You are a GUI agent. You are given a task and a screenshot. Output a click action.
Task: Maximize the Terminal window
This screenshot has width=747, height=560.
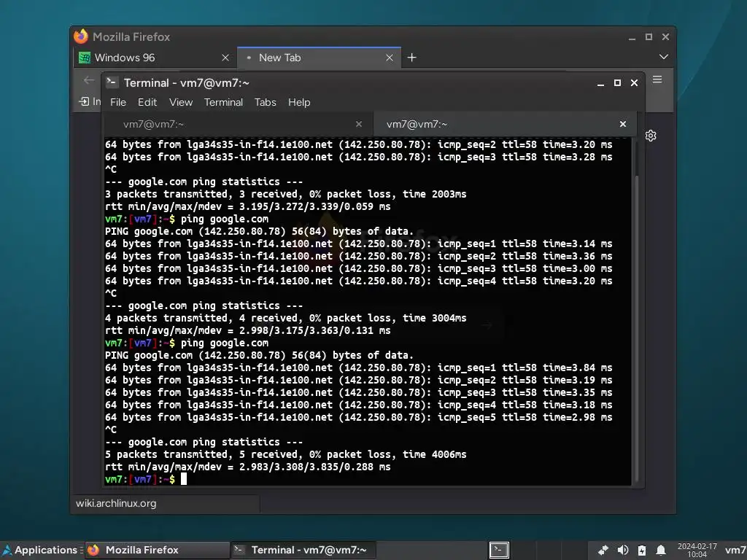(617, 83)
